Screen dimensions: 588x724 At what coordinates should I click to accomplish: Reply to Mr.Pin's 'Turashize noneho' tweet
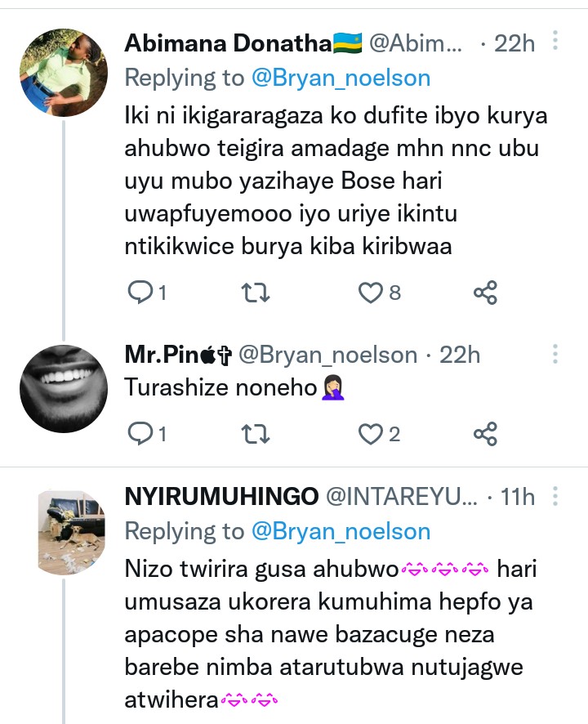click(141, 434)
